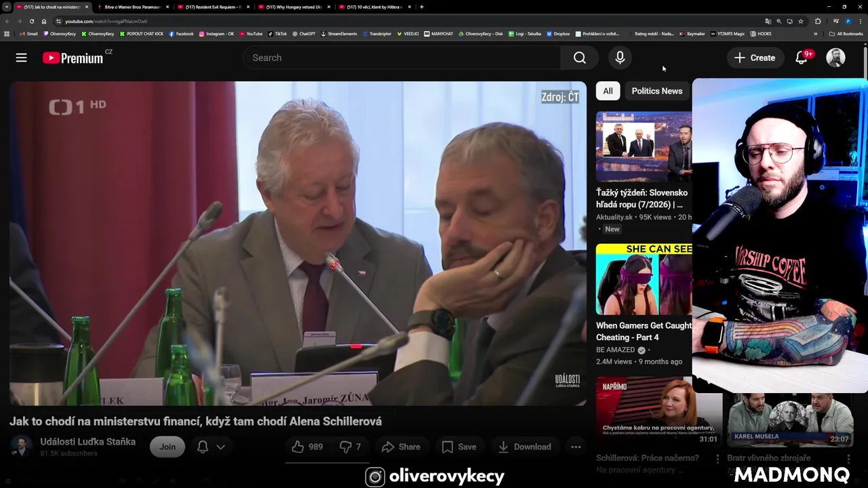Open POPOUT CHAT KICK bookmark
This screenshot has width=868, height=488.
(x=142, y=34)
